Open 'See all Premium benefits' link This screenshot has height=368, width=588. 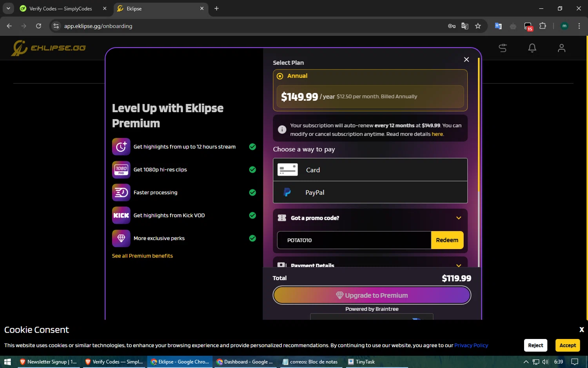point(142,256)
